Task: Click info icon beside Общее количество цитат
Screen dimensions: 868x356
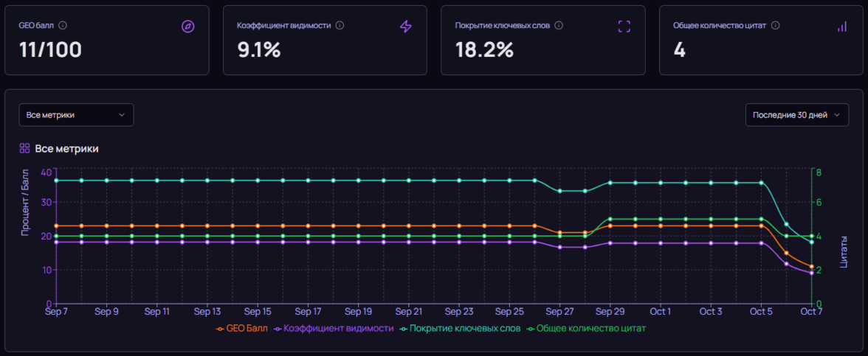Action: pos(776,25)
